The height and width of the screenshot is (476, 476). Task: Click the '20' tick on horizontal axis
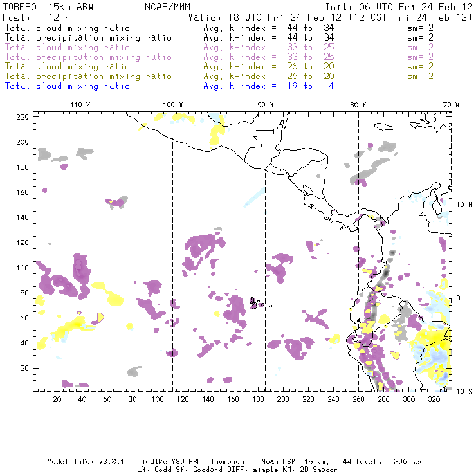point(57,399)
